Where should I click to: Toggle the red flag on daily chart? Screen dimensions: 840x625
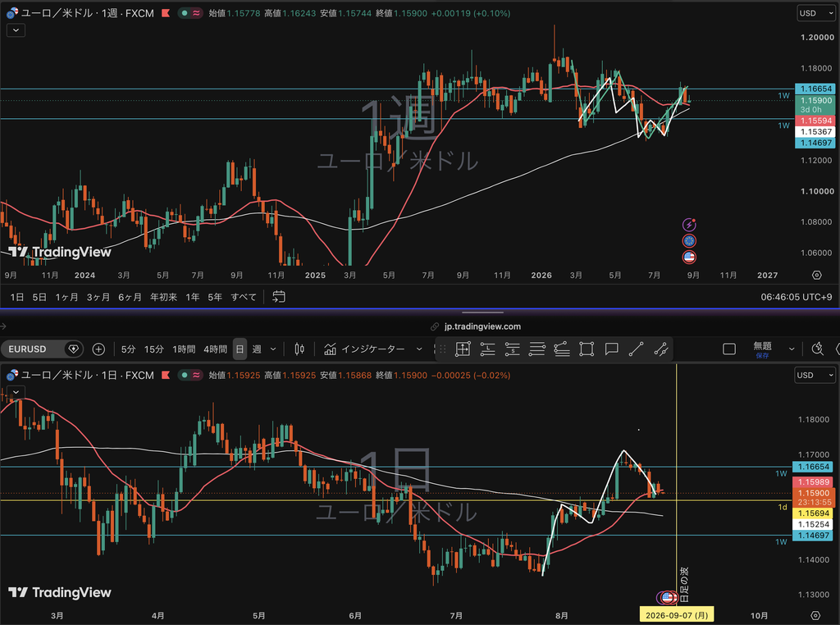tap(166, 376)
